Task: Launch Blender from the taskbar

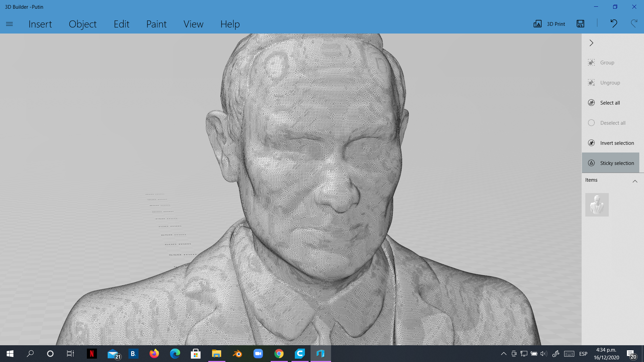Action: (x=237, y=354)
